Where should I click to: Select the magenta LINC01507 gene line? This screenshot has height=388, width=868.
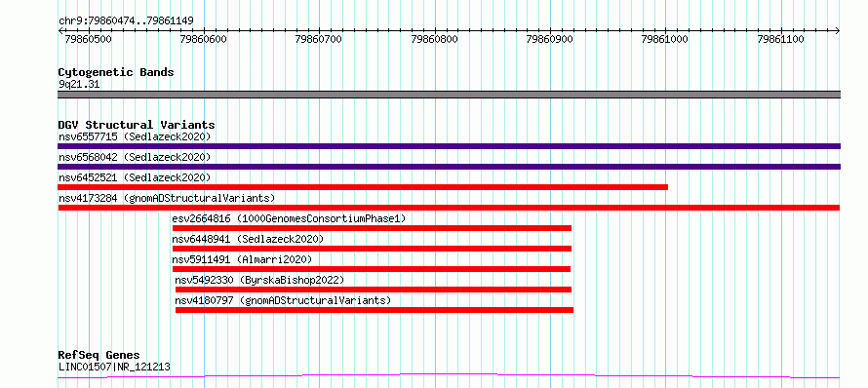[449, 376]
